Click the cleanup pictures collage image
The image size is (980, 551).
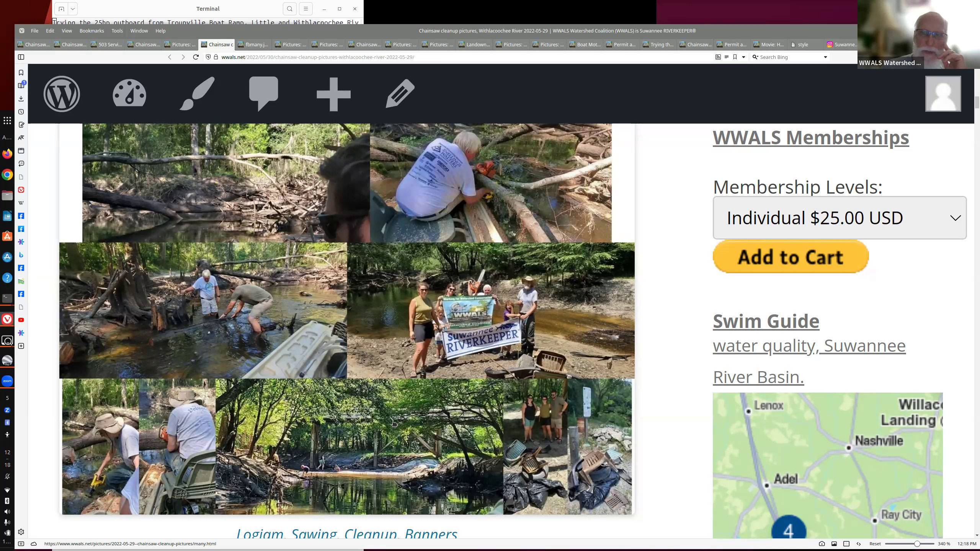[347, 319]
